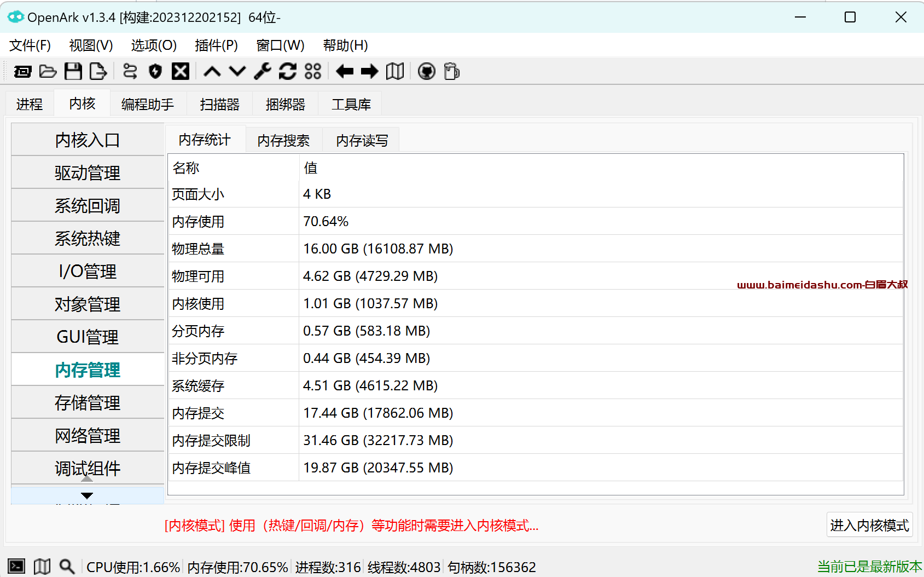924x577 pixels.
Task: Click the map icon in the toolbar
Action: pyautogui.click(x=395, y=71)
